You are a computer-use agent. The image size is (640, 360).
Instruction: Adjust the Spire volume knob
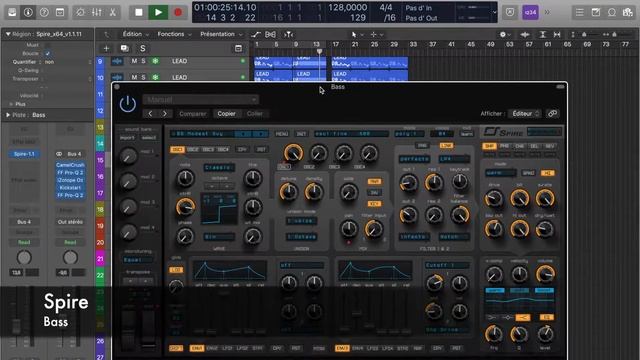click(545, 274)
